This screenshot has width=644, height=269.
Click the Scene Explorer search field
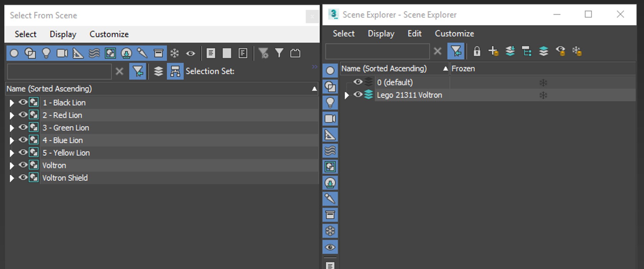click(x=377, y=51)
